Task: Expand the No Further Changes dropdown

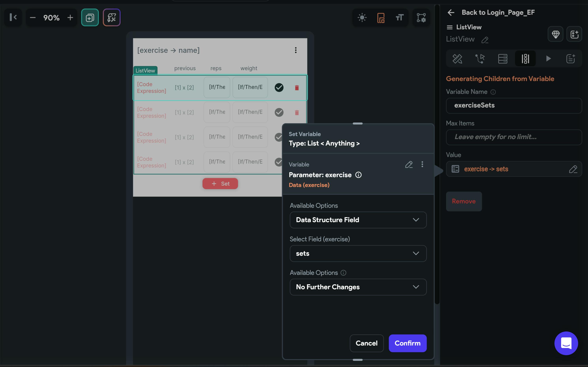Action: (x=358, y=287)
